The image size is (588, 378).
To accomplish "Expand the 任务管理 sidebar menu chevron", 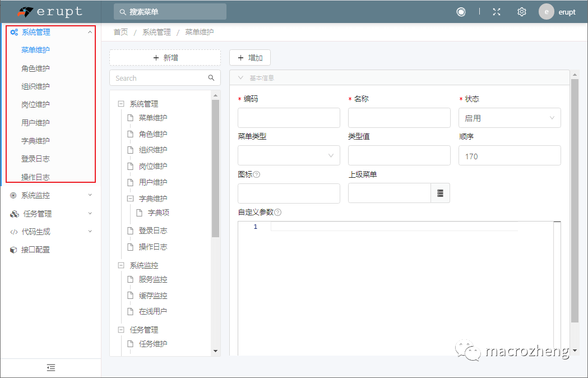I will coord(90,213).
